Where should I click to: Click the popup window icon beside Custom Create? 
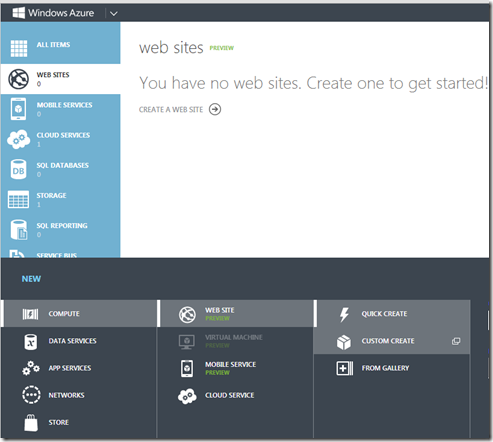pyautogui.click(x=456, y=341)
